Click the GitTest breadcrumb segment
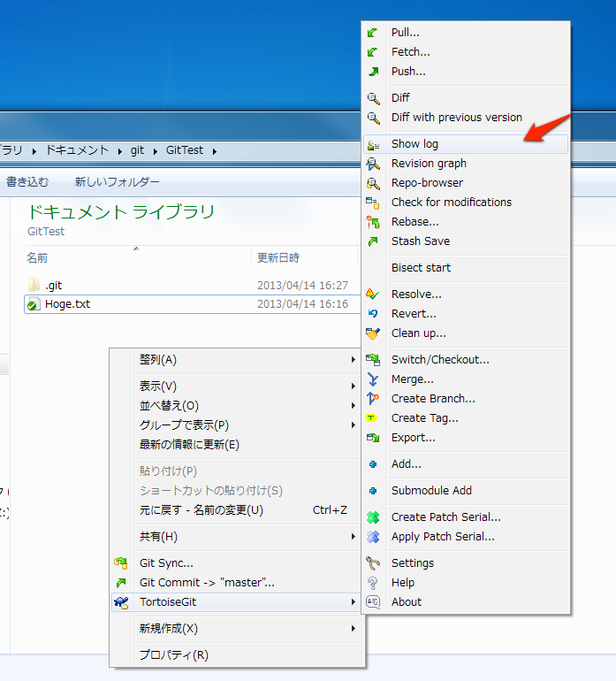 click(x=185, y=150)
